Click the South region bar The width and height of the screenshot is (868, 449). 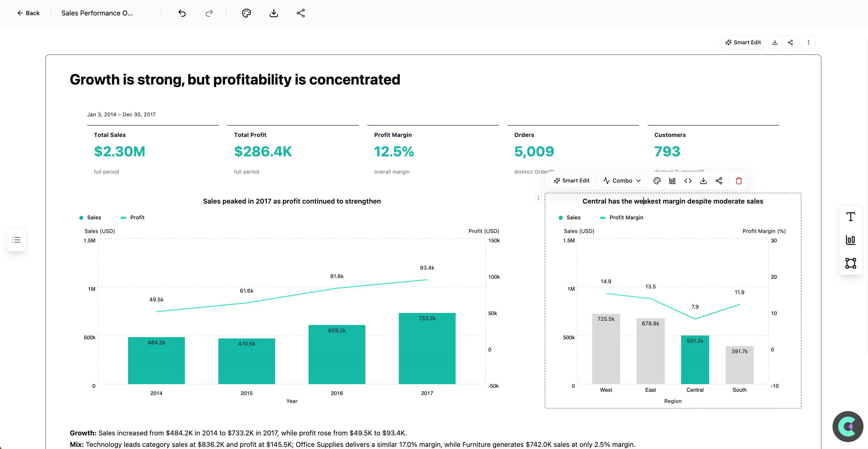coord(739,365)
